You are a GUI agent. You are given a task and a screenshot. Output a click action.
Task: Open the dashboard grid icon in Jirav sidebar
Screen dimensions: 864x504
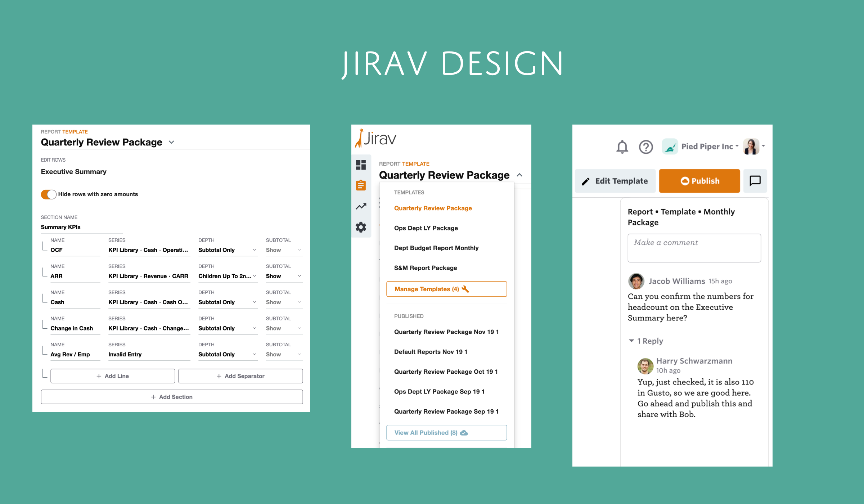pyautogui.click(x=361, y=165)
